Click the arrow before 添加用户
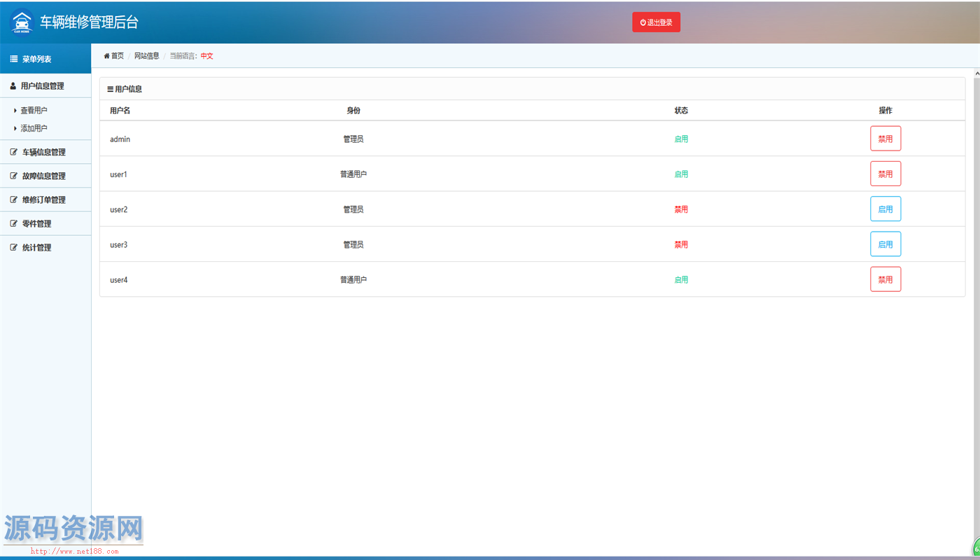Image resolution: width=980 pixels, height=560 pixels. click(15, 129)
